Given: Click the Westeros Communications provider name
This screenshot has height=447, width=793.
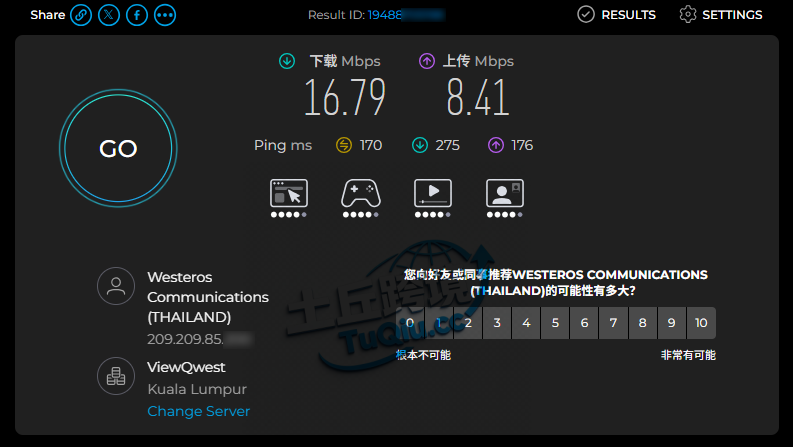Looking at the screenshot, I should pyautogui.click(x=208, y=297).
